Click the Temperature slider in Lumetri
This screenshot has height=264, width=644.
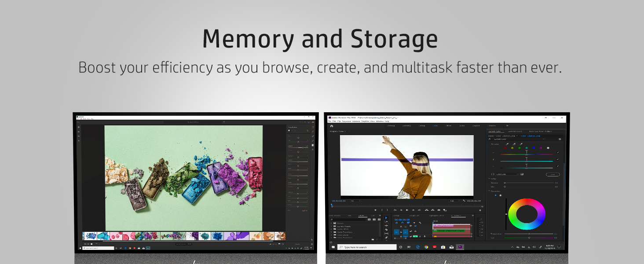tap(530, 234)
